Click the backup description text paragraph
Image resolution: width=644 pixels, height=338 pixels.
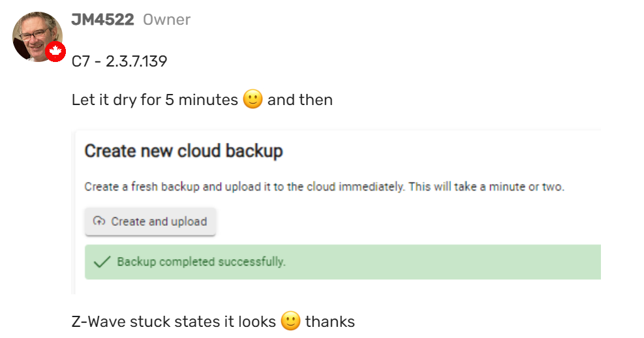[x=324, y=187]
